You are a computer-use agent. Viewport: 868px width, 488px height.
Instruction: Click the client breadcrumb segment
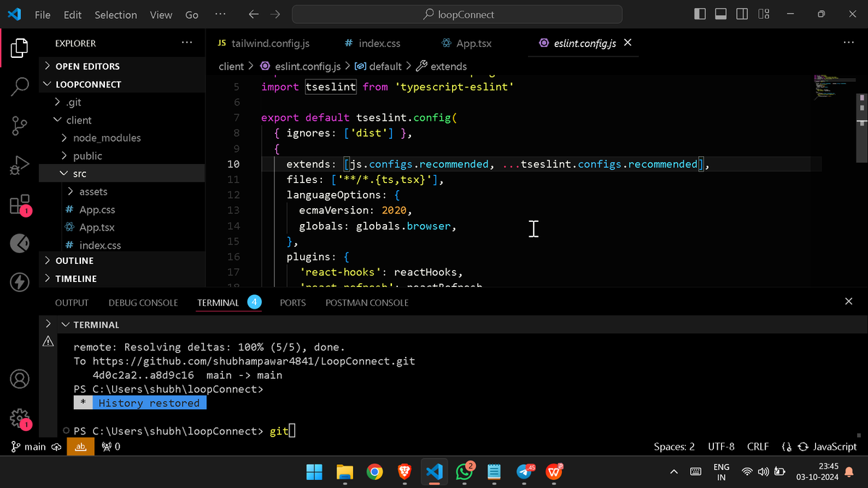coord(231,66)
